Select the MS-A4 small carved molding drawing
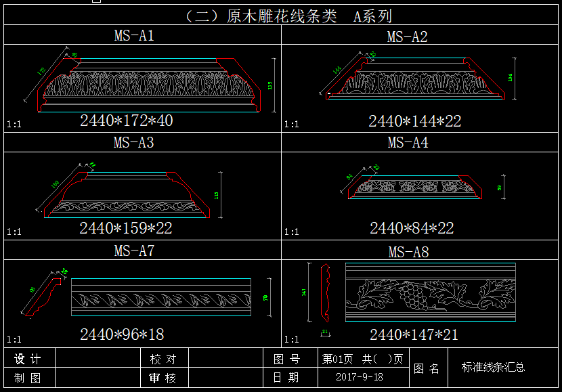 pos(415,187)
